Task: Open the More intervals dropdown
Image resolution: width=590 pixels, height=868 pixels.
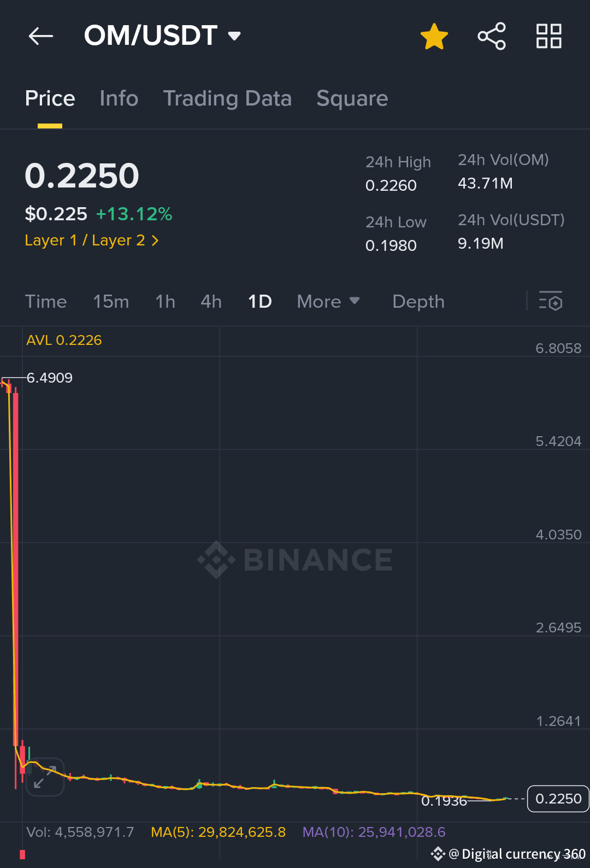Action: point(328,301)
